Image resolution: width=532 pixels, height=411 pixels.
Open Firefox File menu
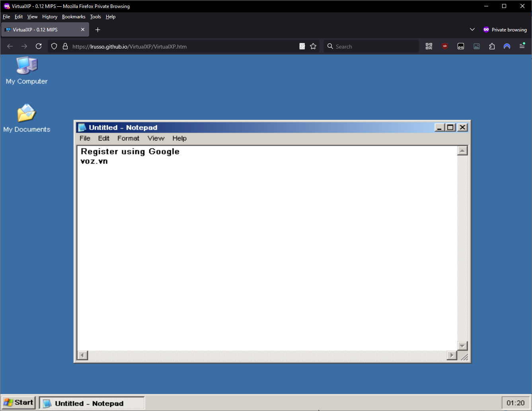point(6,17)
